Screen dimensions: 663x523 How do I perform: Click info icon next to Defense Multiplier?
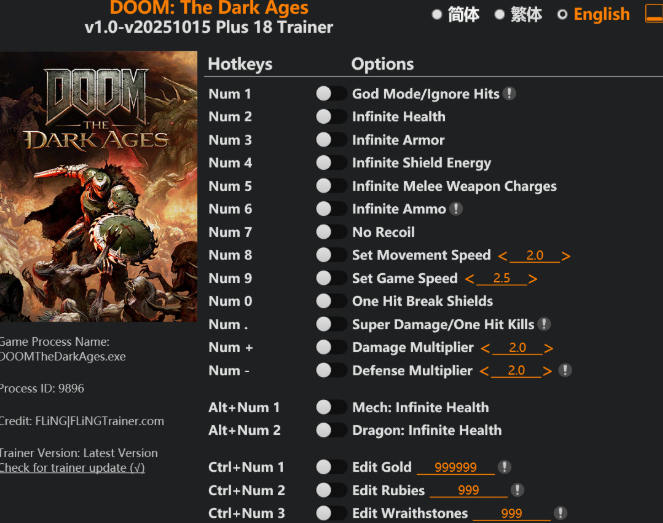pos(565,370)
